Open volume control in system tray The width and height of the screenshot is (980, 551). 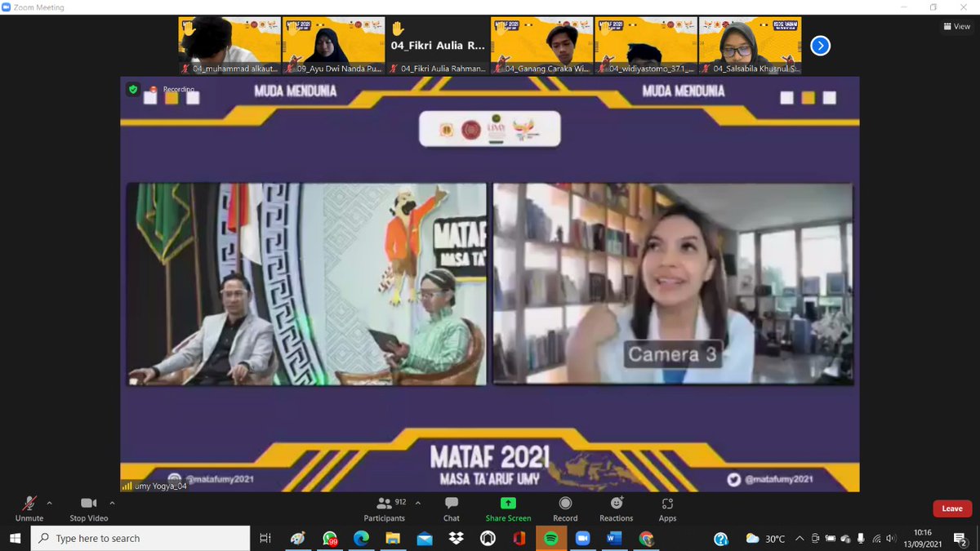point(892,539)
